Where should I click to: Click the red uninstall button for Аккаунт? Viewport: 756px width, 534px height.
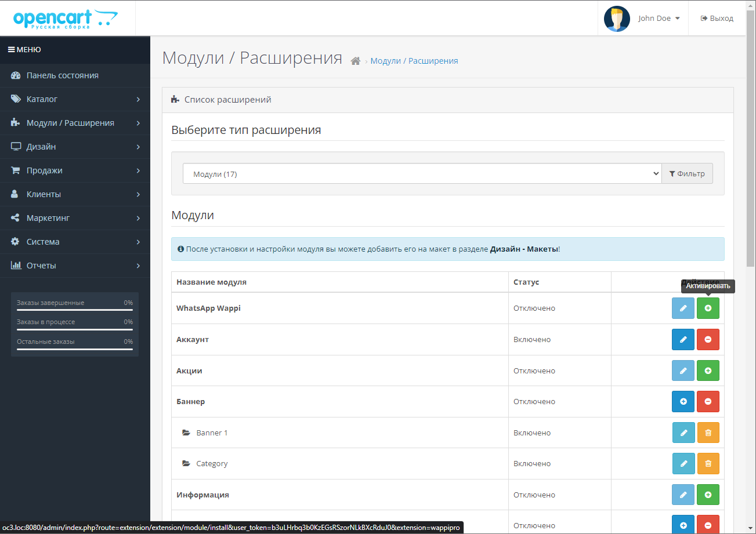point(708,340)
